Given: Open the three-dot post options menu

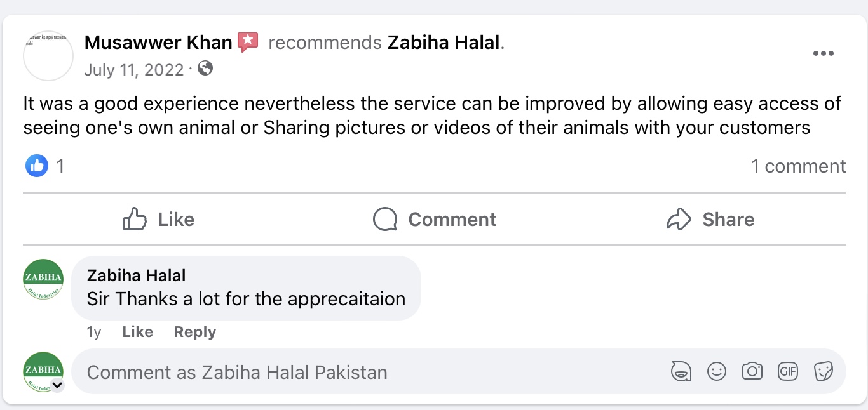Looking at the screenshot, I should coord(823,54).
